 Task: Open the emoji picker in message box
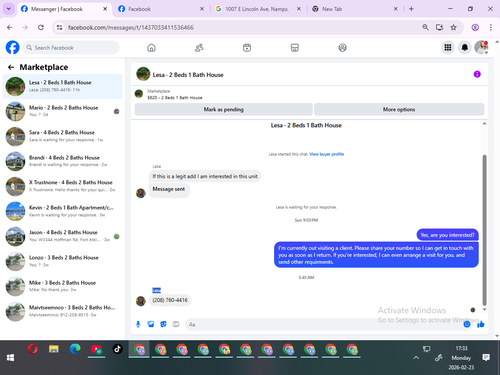pyautogui.click(x=467, y=324)
